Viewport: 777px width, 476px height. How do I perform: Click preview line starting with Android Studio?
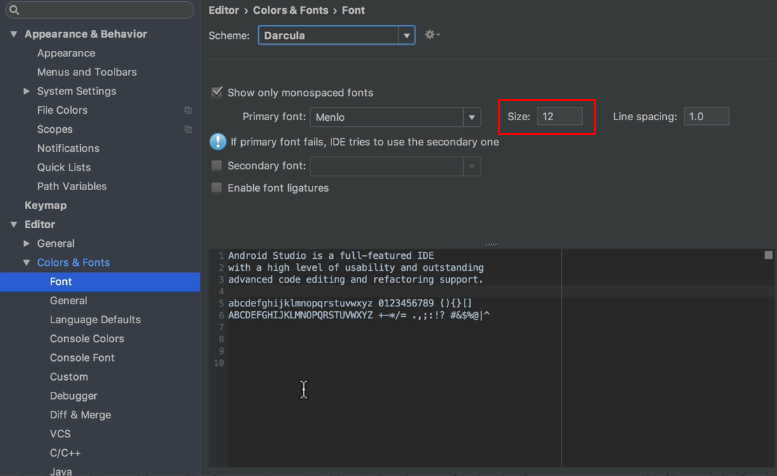pos(331,256)
